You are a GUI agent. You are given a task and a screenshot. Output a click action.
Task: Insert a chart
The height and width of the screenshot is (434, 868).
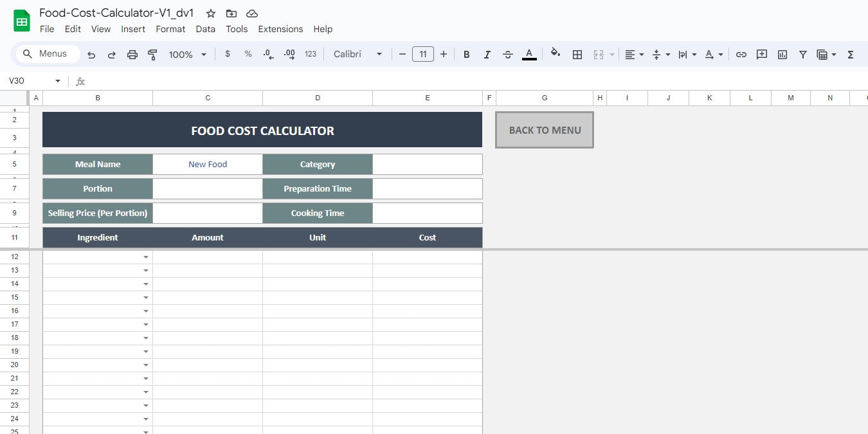click(x=782, y=55)
